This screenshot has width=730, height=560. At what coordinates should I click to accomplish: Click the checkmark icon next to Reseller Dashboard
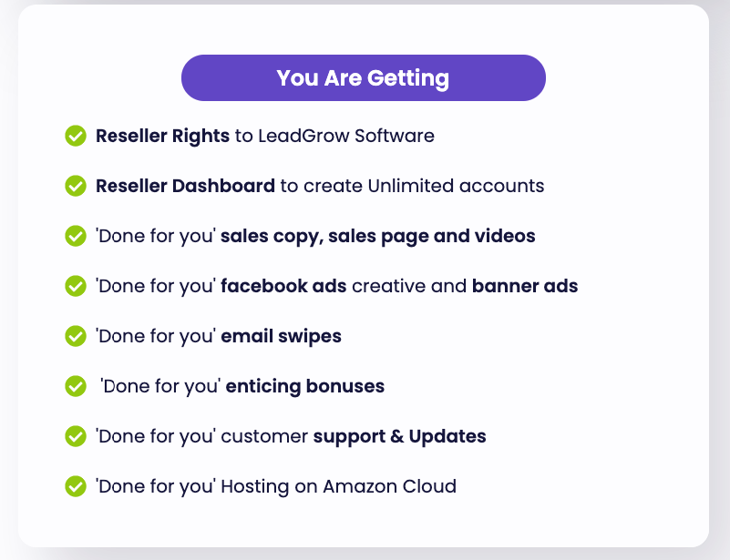76,186
